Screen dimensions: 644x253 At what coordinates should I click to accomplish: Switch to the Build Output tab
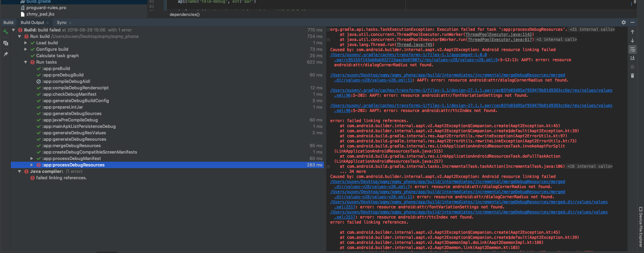[32, 23]
